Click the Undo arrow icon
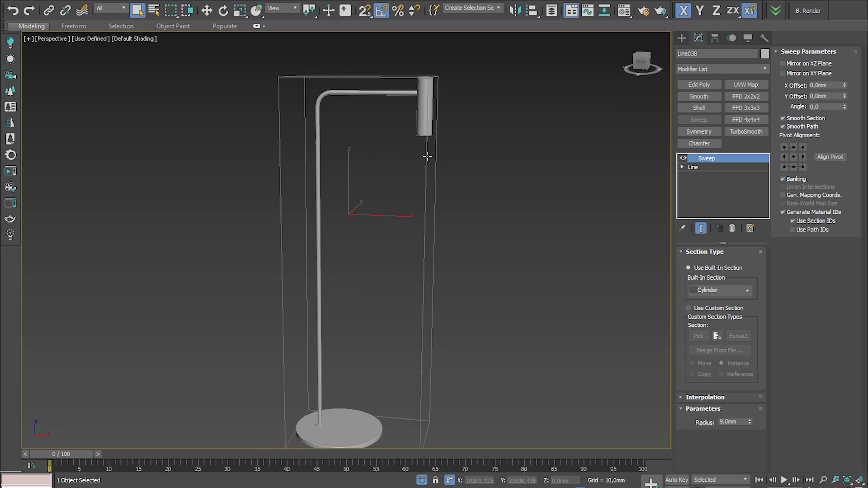This screenshot has width=868, height=488. (13, 10)
